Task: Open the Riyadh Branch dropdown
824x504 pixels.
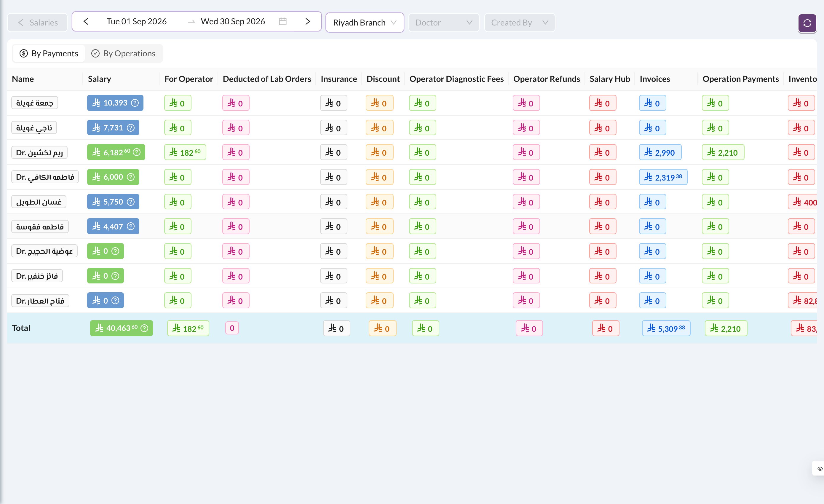Action: [365, 23]
